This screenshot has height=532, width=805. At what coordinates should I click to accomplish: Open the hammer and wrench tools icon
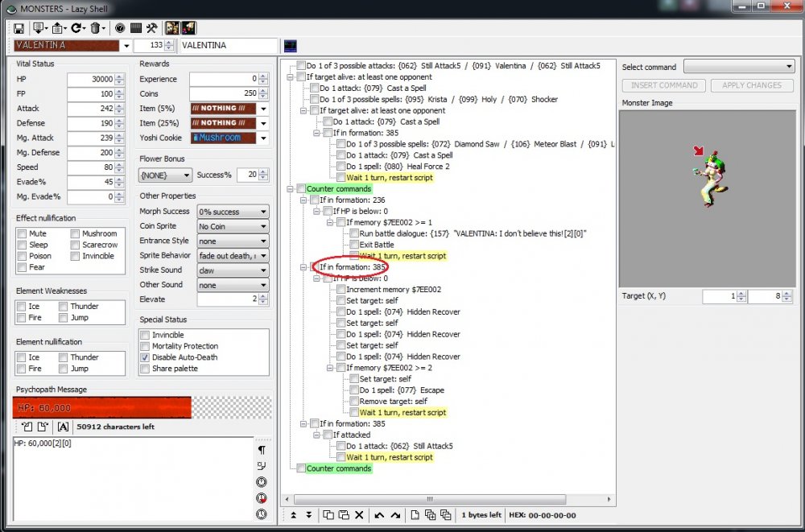[151, 28]
